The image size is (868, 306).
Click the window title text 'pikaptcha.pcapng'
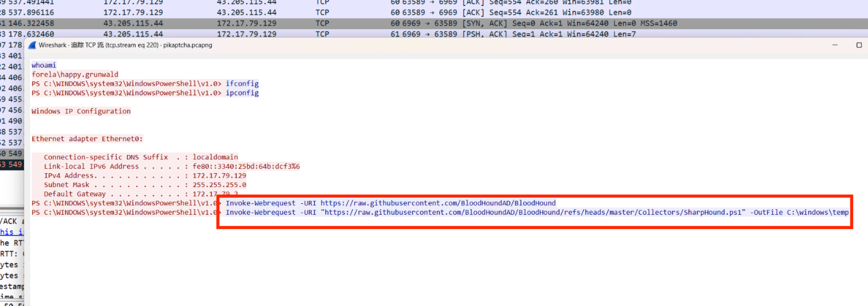coord(187,45)
